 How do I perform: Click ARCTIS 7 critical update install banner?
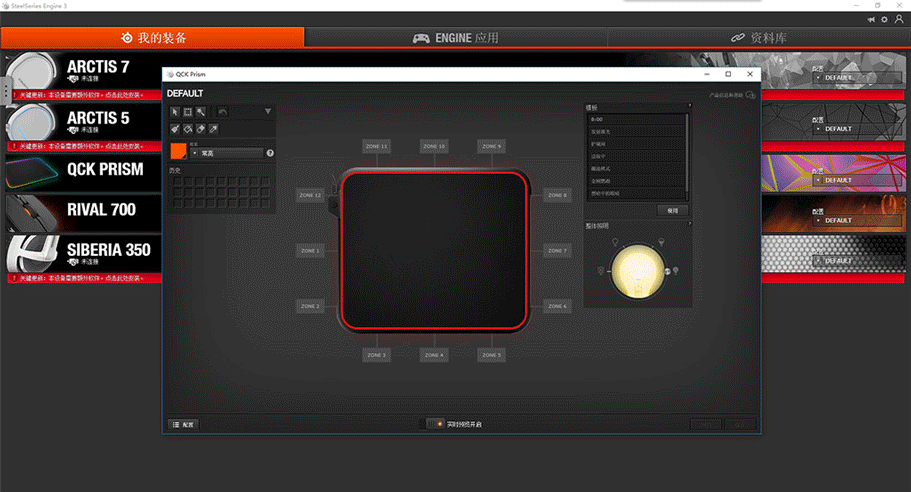(x=84, y=95)
